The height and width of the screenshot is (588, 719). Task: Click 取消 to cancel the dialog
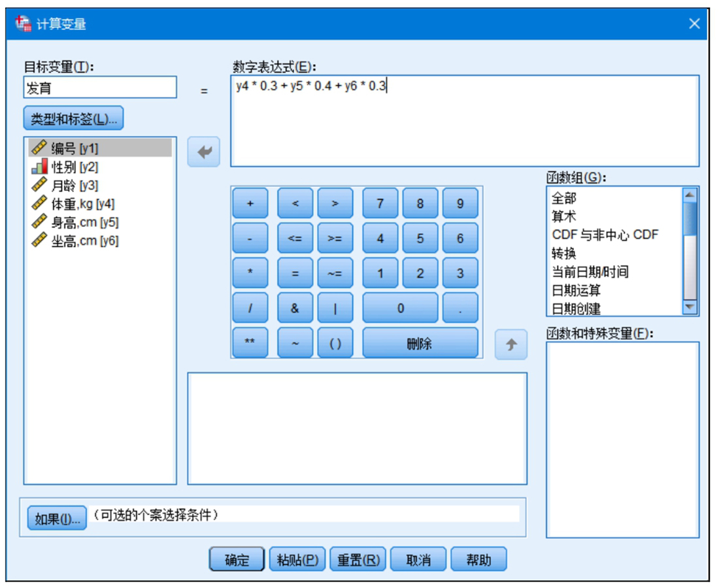(x=418, y=559)
